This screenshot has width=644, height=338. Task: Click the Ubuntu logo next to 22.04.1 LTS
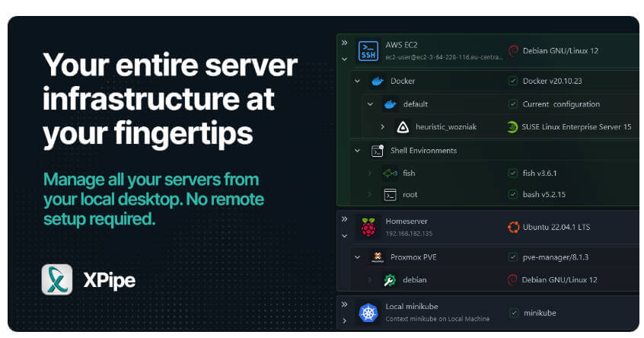[x=513, y=227]
